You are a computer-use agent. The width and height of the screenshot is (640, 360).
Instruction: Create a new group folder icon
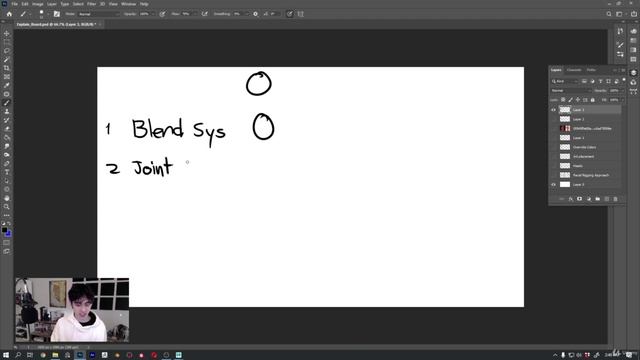click(x=598, y=199)
